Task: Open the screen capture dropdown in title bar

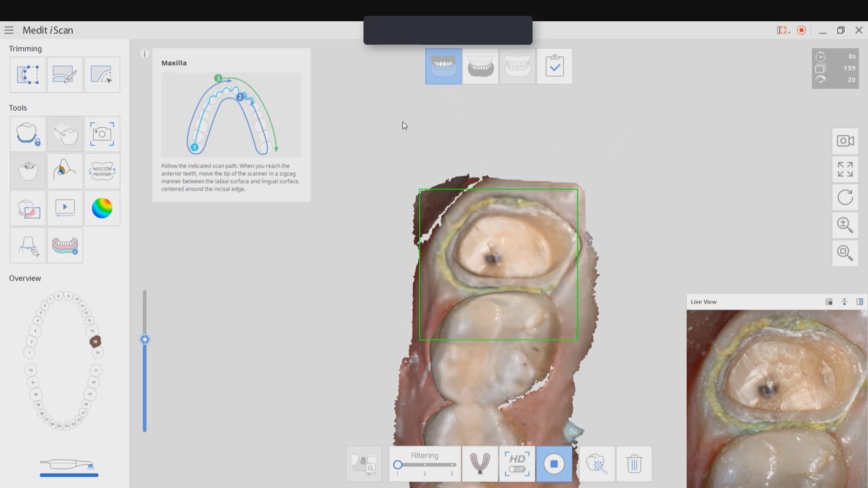Action: (783, 30)
